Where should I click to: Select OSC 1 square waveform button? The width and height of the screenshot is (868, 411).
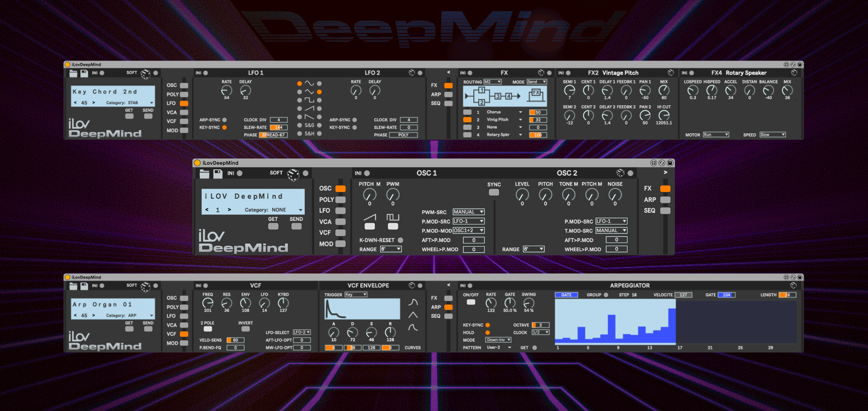(393, 226)
